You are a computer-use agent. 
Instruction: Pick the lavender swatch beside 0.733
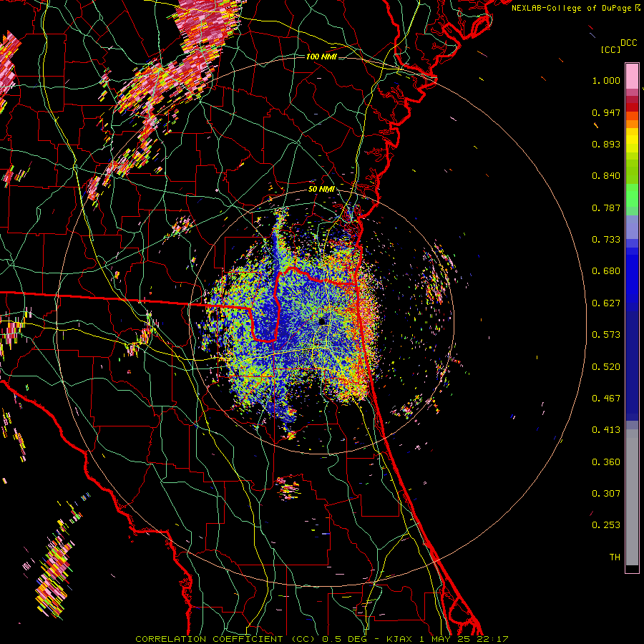point(632,228)
